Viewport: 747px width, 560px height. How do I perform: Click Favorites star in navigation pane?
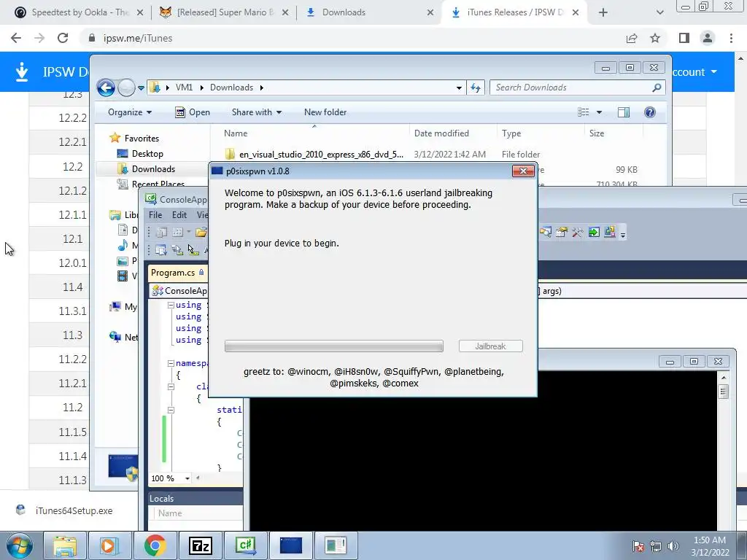115,138
